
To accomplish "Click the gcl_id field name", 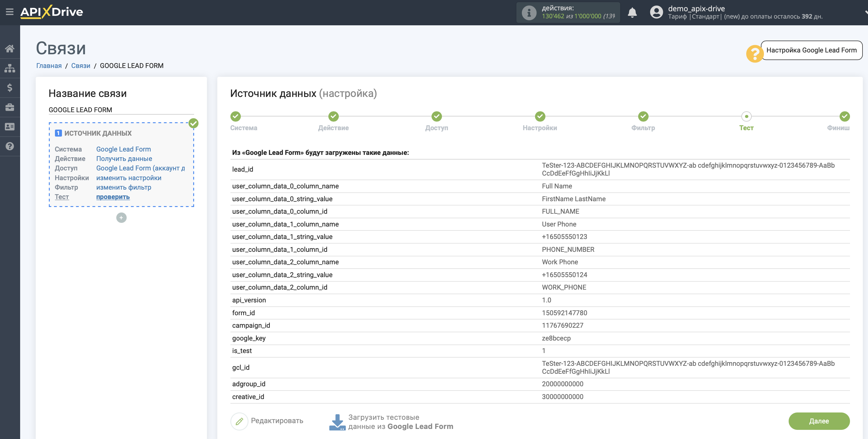I will tap(241, 367).
